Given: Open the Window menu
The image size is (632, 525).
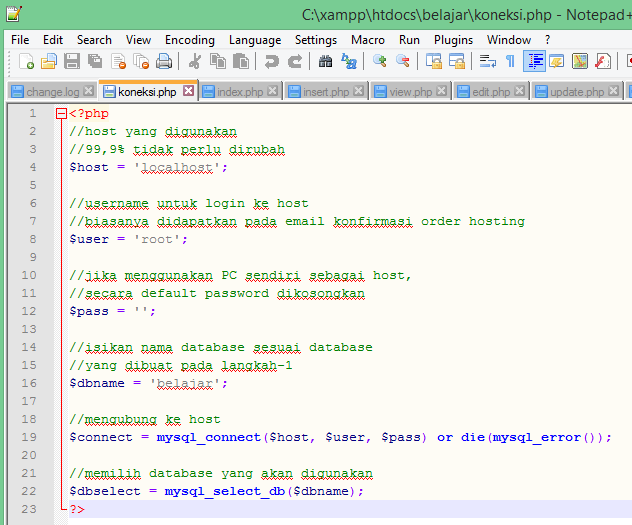Looking at the screenshot, I should coord(509,40).
